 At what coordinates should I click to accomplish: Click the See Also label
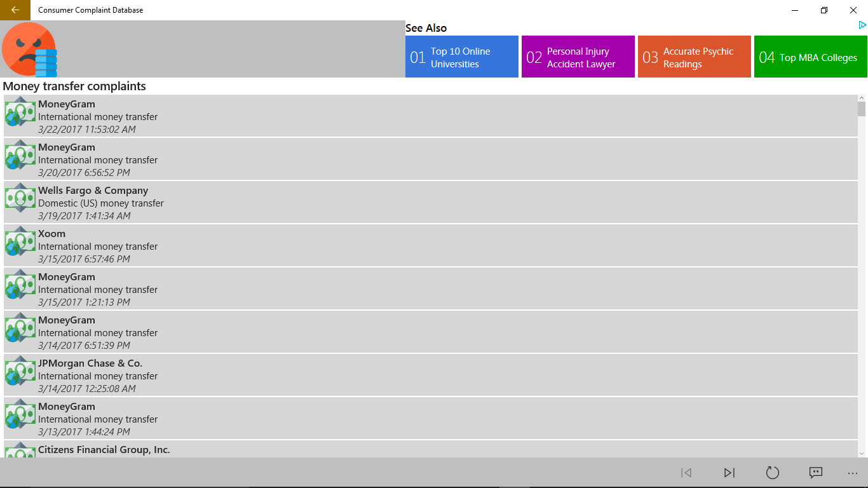click(426, 28)
